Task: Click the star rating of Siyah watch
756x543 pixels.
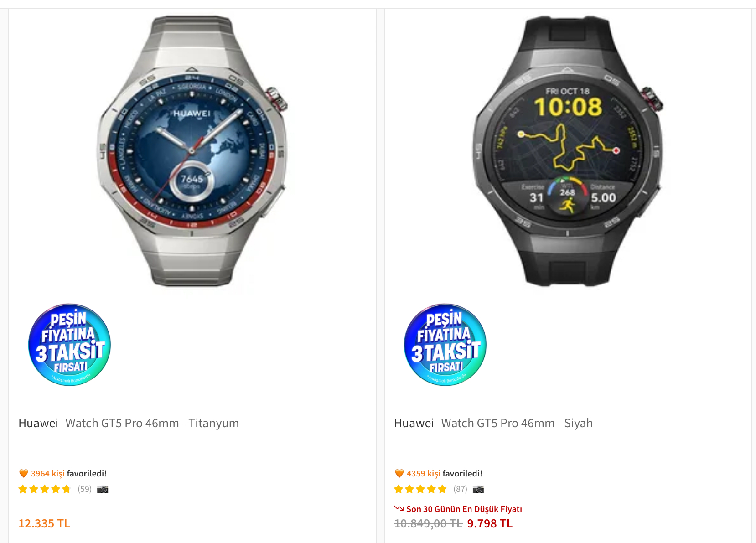Action: [x=420, y=489]
